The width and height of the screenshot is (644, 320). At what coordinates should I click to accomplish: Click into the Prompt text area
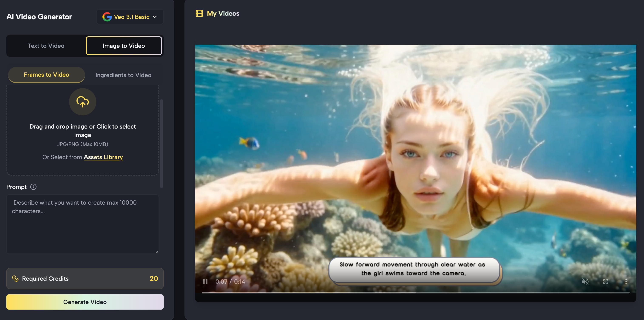82,224
